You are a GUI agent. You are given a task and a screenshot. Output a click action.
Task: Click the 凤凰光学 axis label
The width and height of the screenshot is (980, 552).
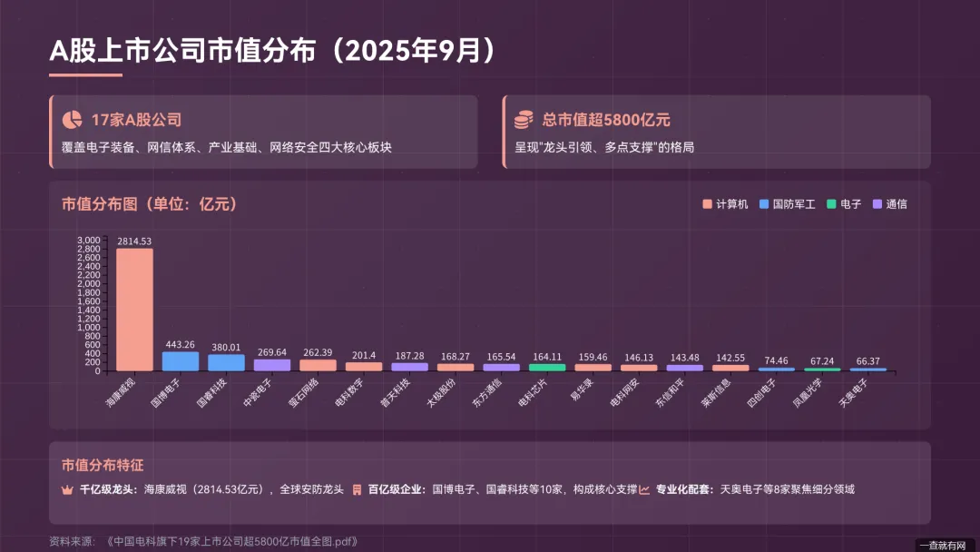tap(808, 392)
